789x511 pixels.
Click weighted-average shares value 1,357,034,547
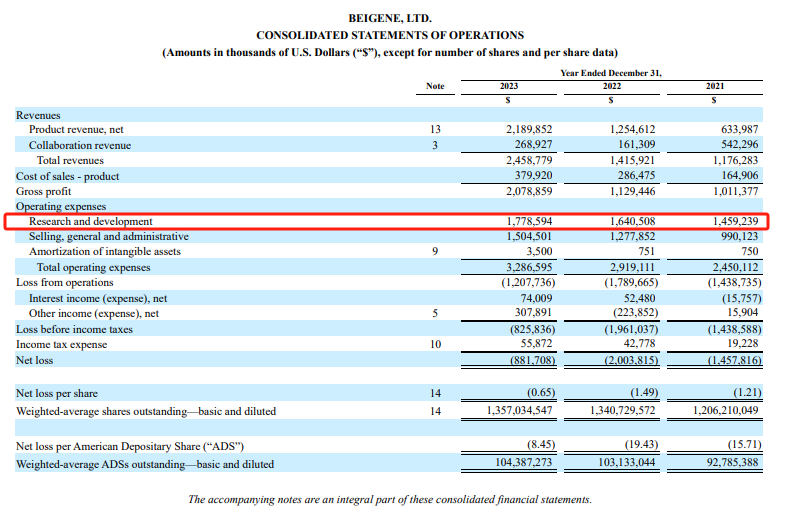[519, 410]
